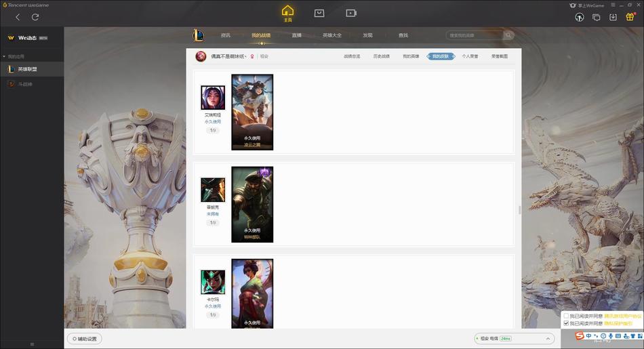Click the player name 偶真不是萌妹纸
The image size is (644, 349).
tap(228, 56)
